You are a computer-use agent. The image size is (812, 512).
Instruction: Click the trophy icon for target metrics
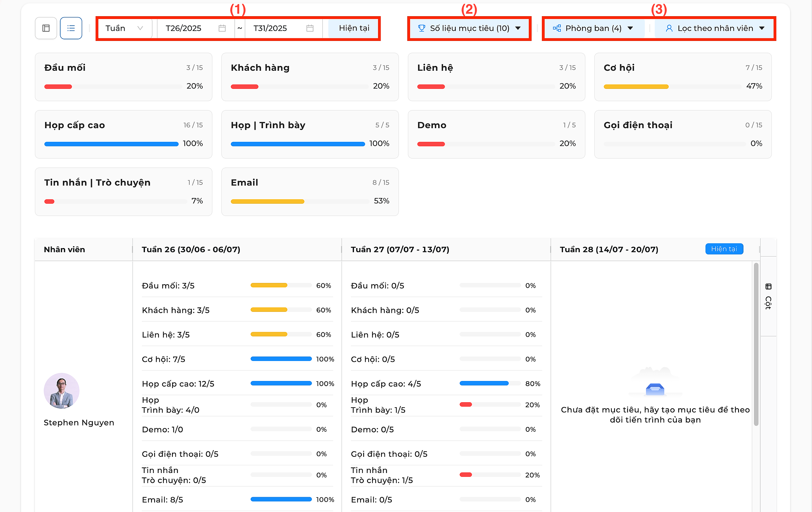coord(422,28)
